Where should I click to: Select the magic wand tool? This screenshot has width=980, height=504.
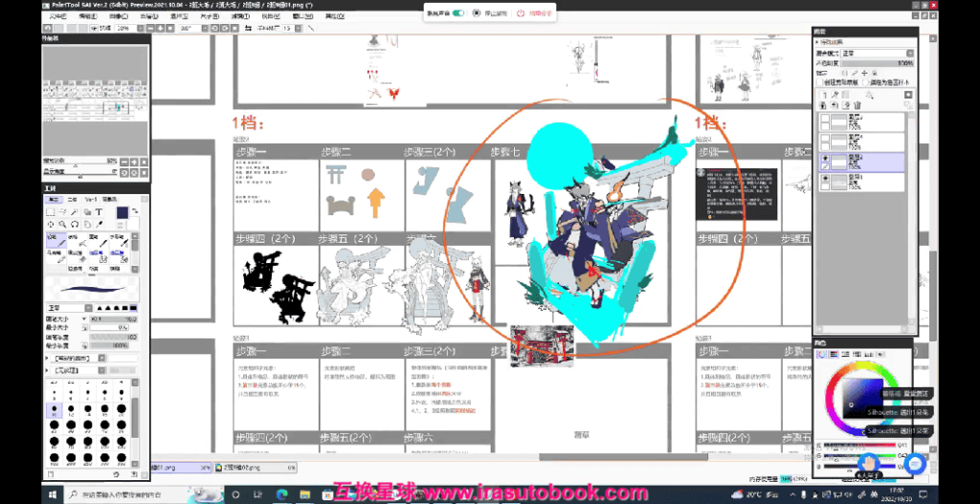pyautogui.click(x=75, y=212)
